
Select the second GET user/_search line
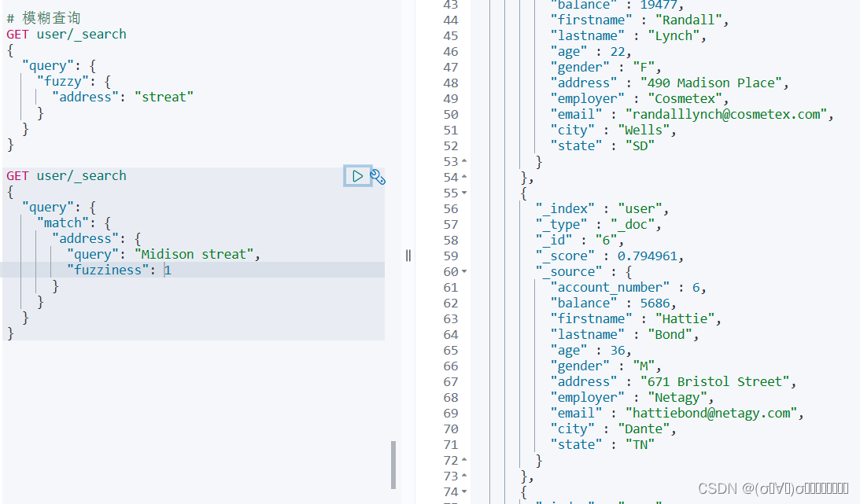pyautogui.click(x=66, y=176)
